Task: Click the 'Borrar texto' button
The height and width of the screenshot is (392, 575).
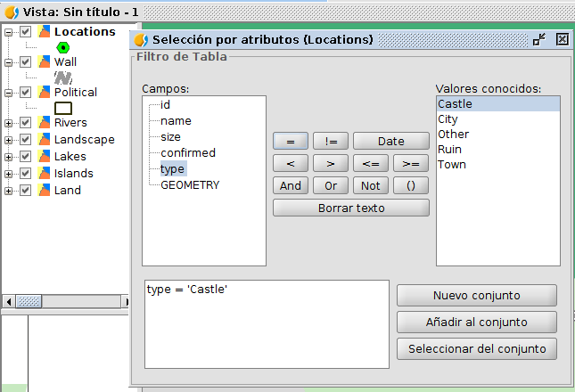Action: coord(350,208)
